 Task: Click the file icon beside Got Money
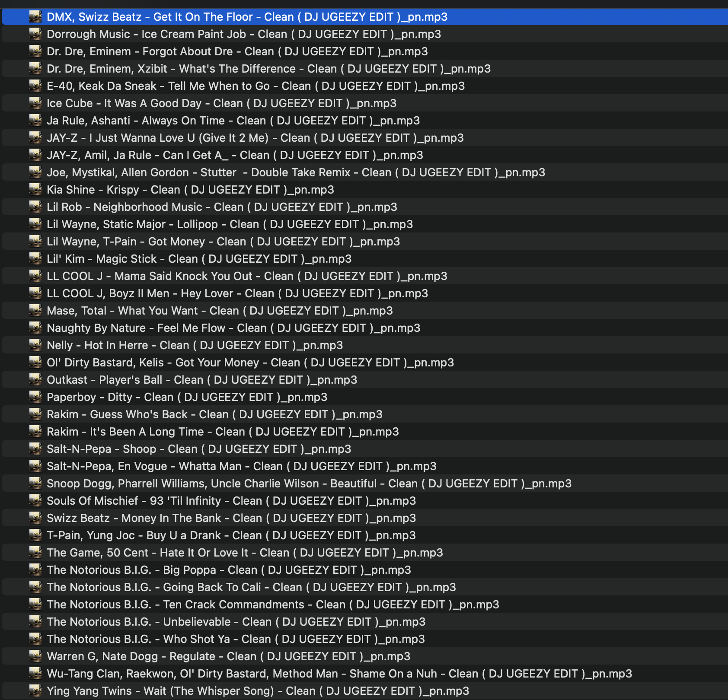click(35, 242)
